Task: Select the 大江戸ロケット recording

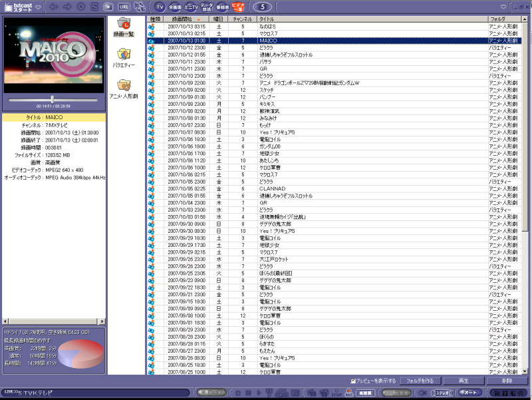Action: tap(334, 260)
